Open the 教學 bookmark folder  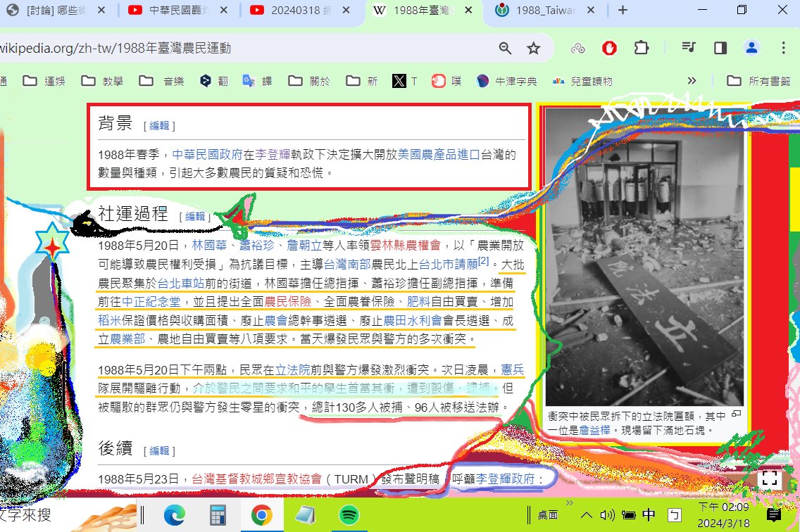pos(102,81)
